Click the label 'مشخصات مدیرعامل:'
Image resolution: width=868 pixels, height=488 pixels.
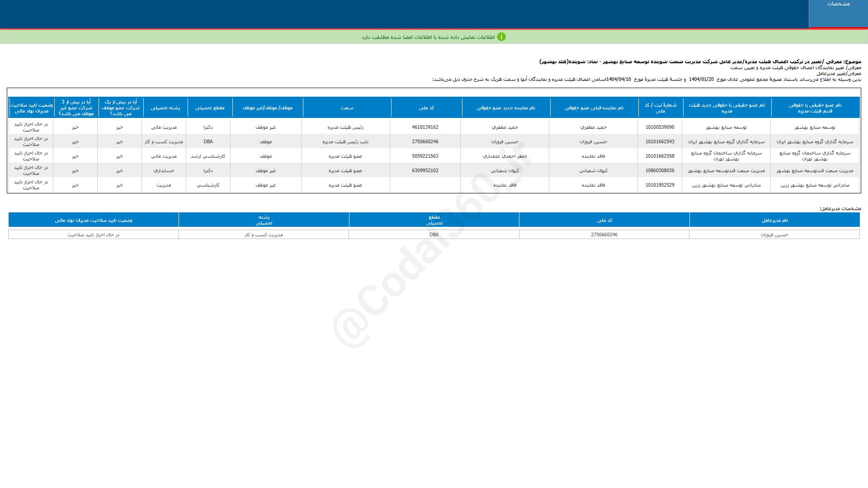(x=840, y=209)
